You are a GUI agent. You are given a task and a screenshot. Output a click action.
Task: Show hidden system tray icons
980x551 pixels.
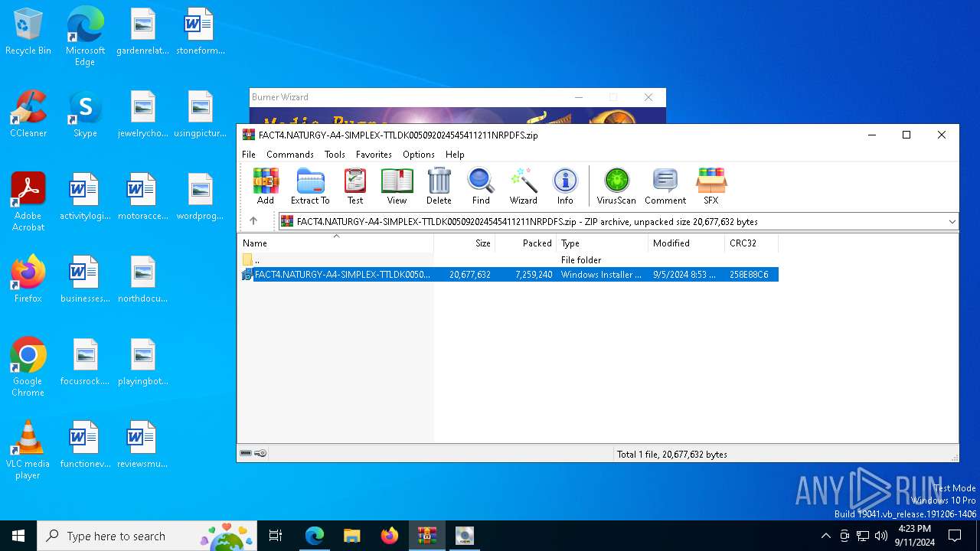pyautogui.click(x=825, y=536)
